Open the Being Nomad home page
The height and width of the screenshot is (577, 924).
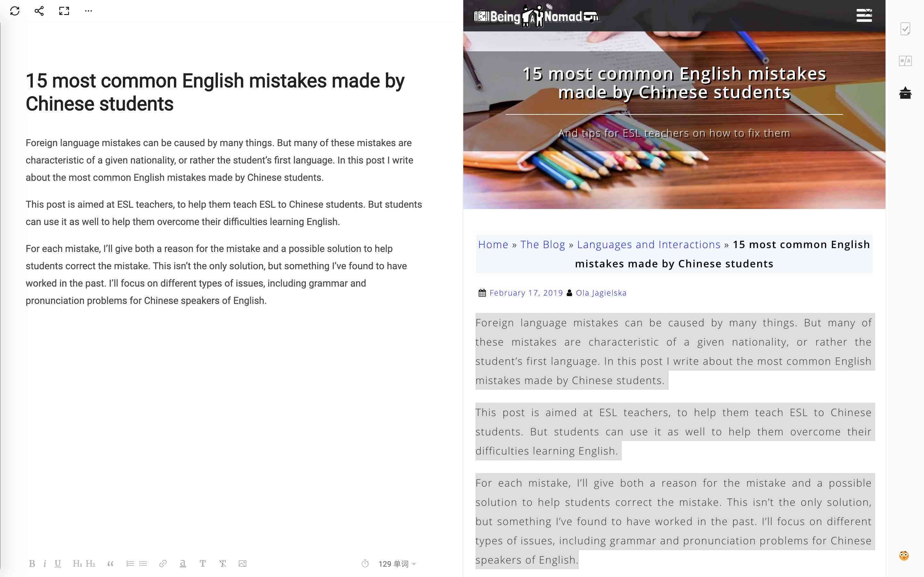tap(535, 15)
